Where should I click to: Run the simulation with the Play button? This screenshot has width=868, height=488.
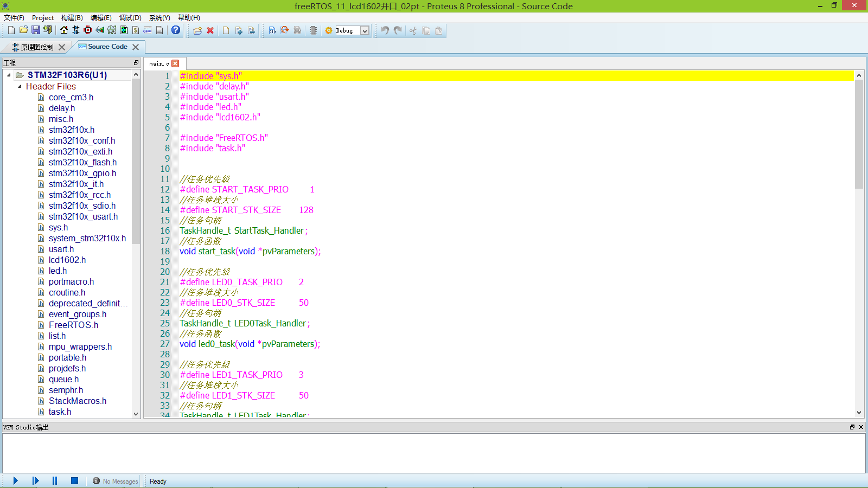point(15,480)
